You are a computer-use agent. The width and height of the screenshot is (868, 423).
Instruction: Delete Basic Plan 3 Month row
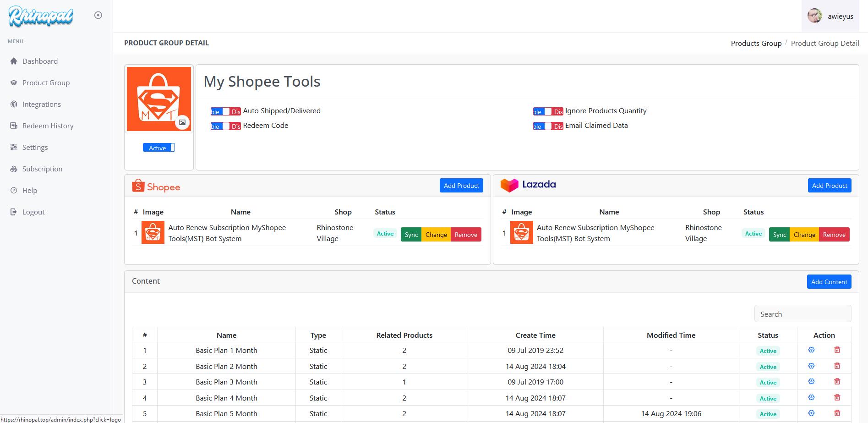point(837,381)
